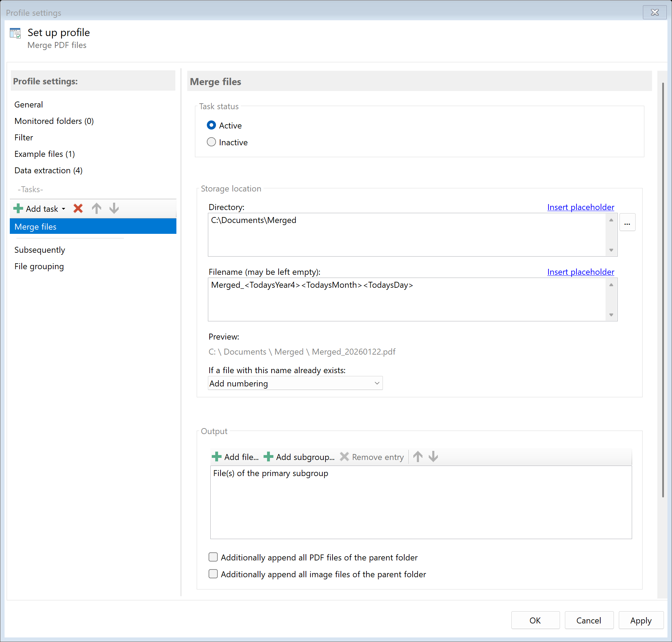Select the Active task status option
Viewport: 672px width, 642px height.
click(211, 125)
